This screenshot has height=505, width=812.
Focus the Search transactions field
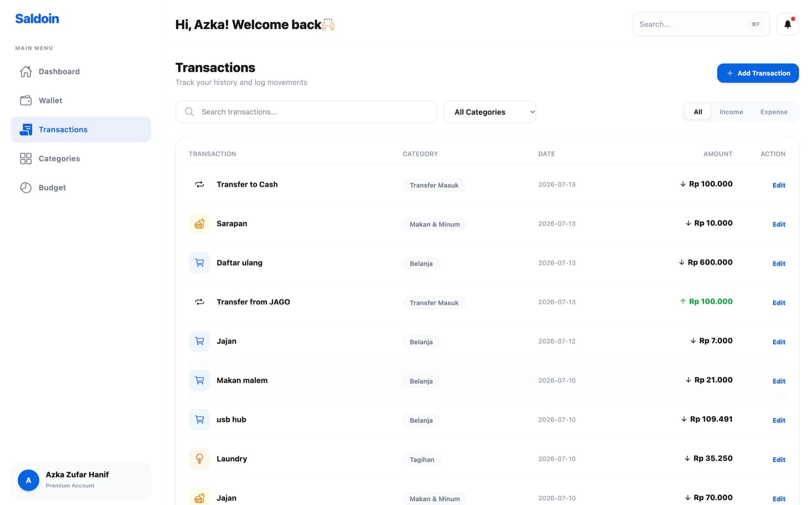coord(306,112)
